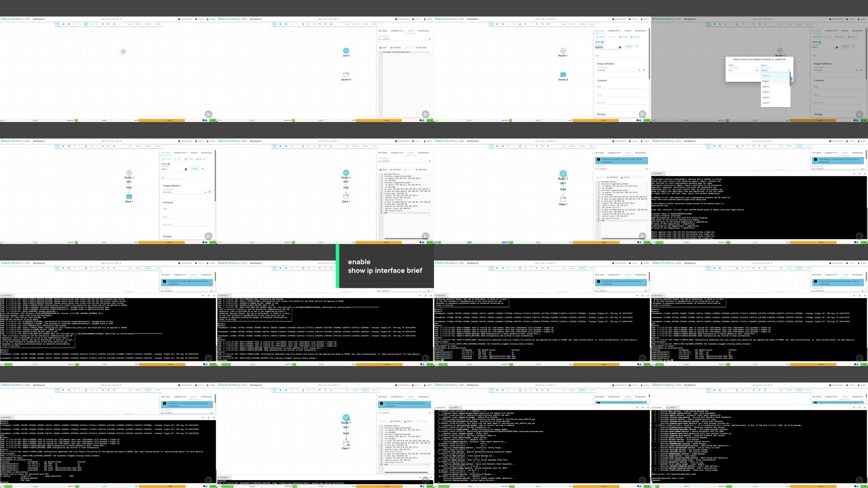Open ens2 source interface dropdown in dialog
The image size is (868, 488).
[743, 70]
